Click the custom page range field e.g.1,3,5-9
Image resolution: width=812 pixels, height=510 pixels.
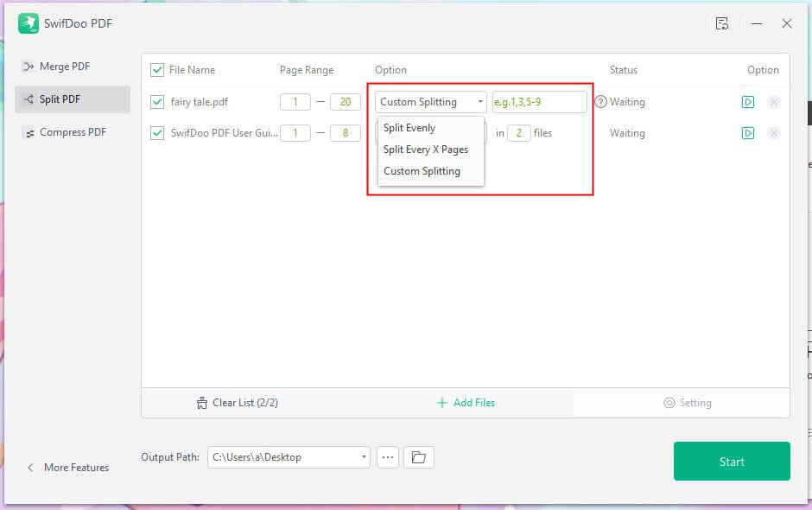[539, 102]
